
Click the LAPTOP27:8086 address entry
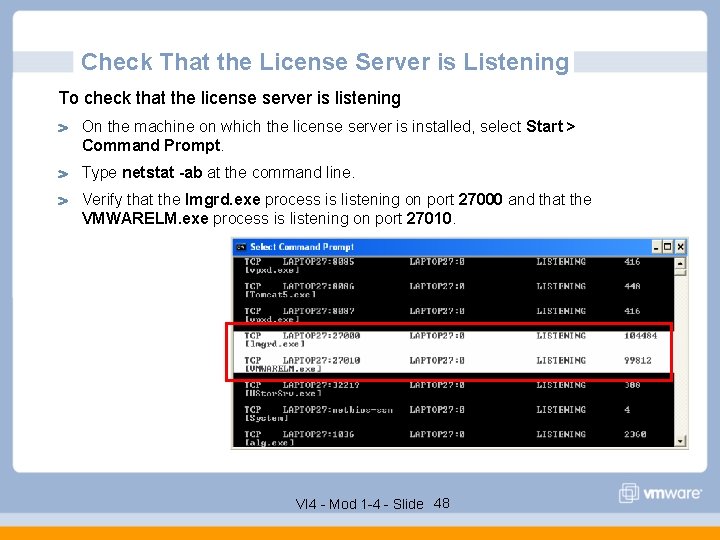click(318, 286)
